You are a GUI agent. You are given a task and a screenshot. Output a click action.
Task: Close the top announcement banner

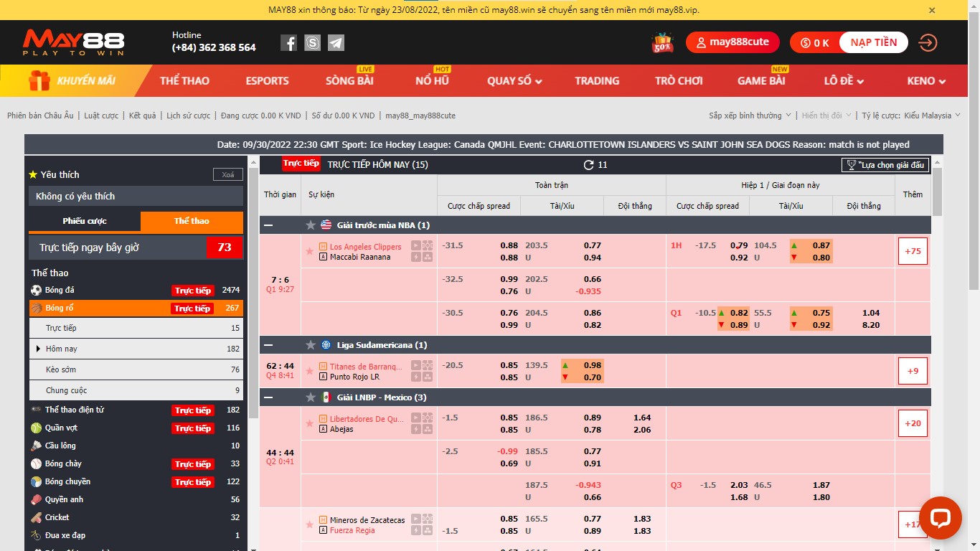click(932, 10)
